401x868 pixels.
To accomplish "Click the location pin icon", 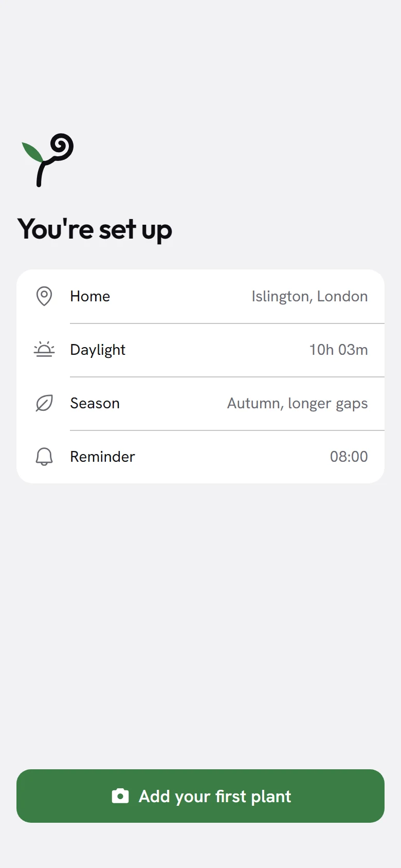I will tap(44, 296).
